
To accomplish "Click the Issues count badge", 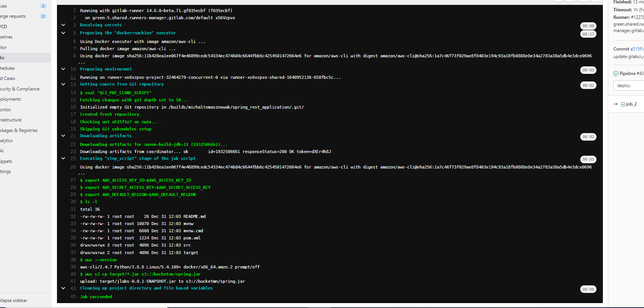I will [43, 6].
